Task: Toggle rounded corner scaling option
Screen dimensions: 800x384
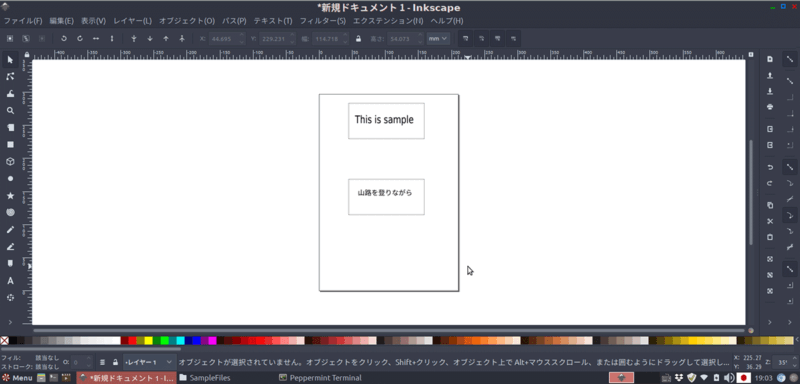Action: coord(481,38)
